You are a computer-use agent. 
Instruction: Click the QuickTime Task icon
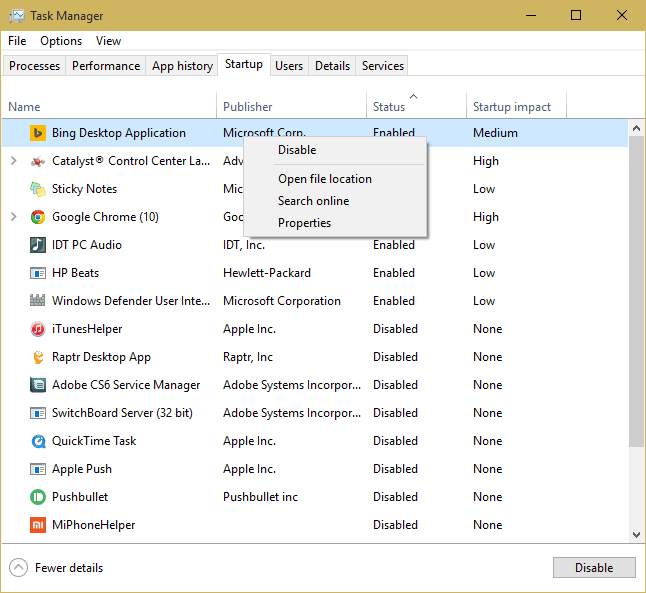tap(38, 441)
